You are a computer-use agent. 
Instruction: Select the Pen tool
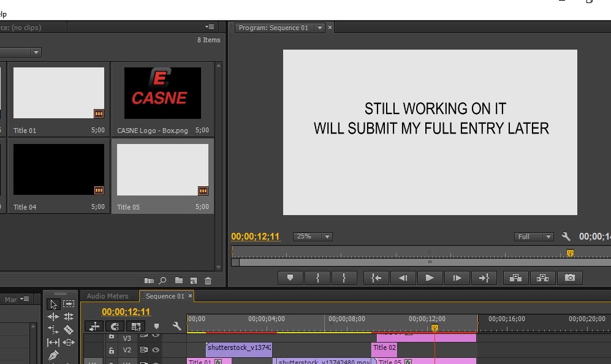[x=53, y=355]
